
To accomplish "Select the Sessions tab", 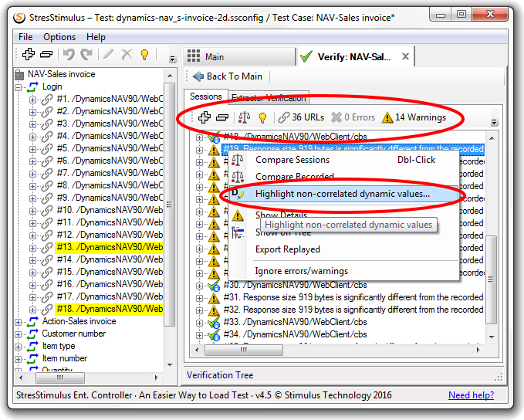I will click(206, 97).
